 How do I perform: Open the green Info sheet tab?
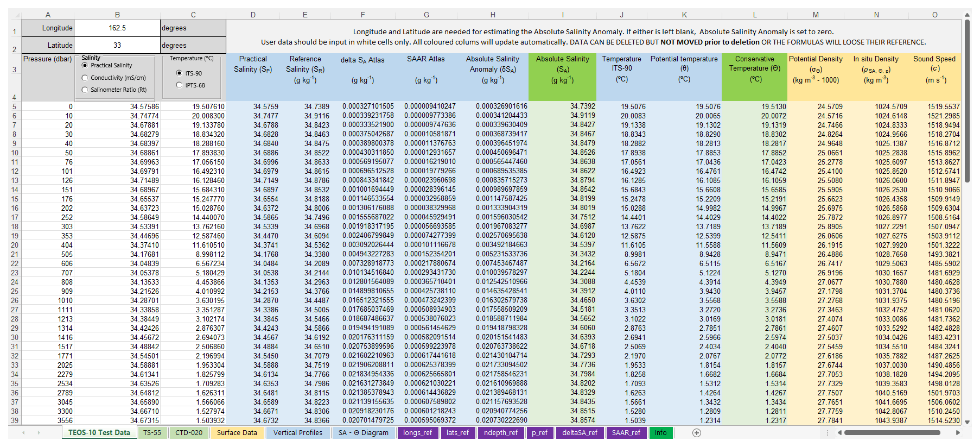(660, 433)
